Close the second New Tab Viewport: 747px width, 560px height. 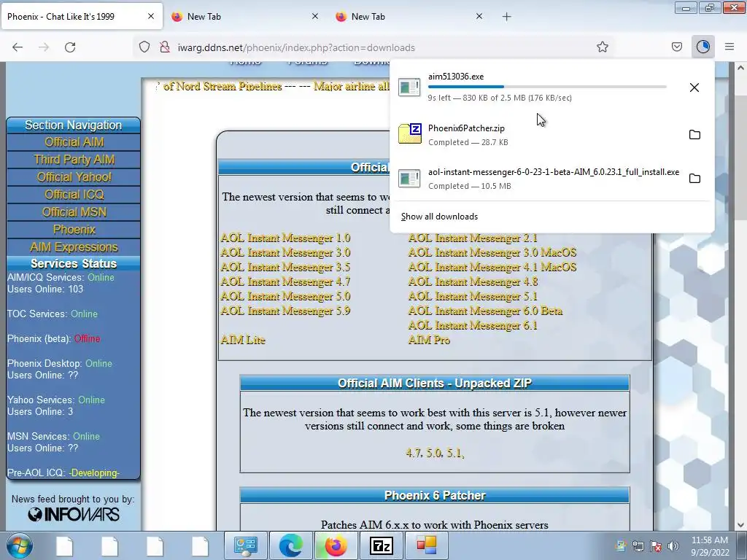tap(315, 16)
